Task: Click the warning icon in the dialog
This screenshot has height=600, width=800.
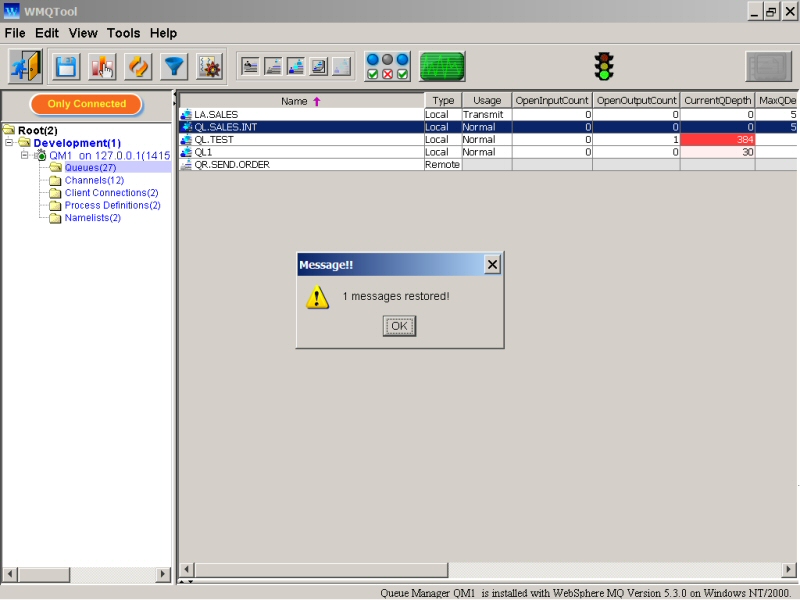Action: (317, 297)
